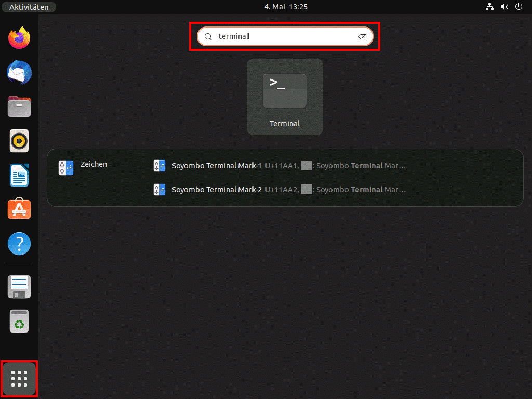Select the Soyombo Terminal Mark-1 result
532x399 pixels.
(x=279, y=166)
